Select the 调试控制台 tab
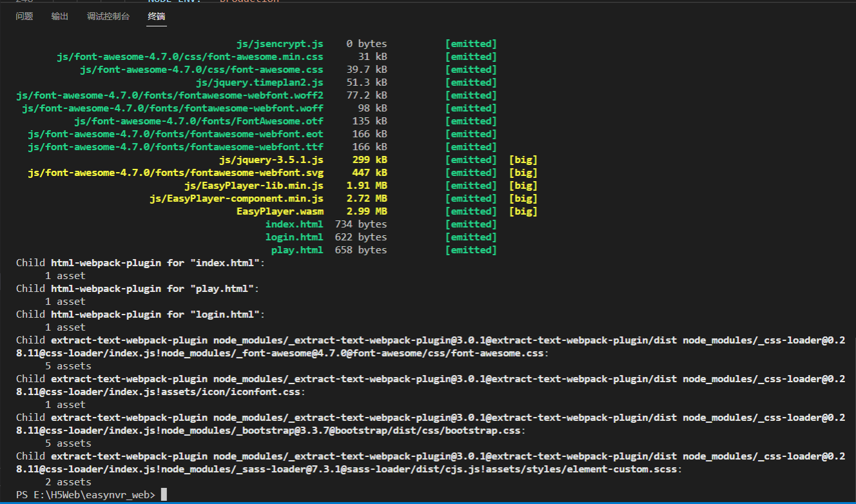Image resolution: width=856 pixels, height=504 pixels. click(108, 16)
